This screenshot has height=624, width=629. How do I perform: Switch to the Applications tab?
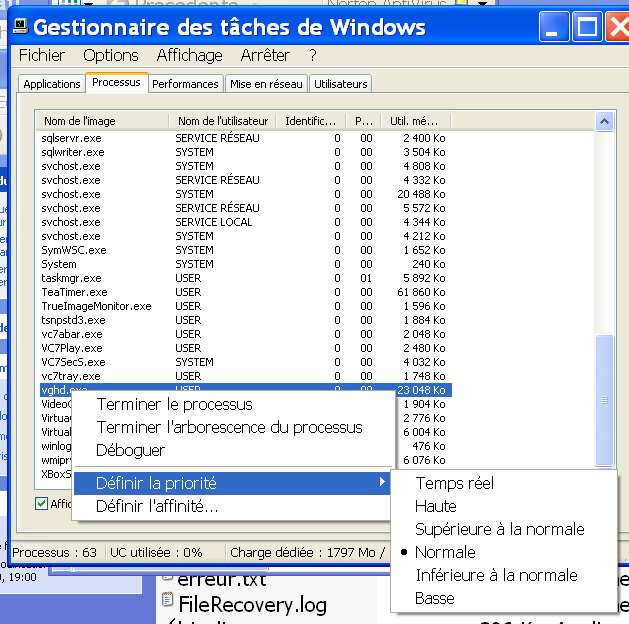[52, 84]
